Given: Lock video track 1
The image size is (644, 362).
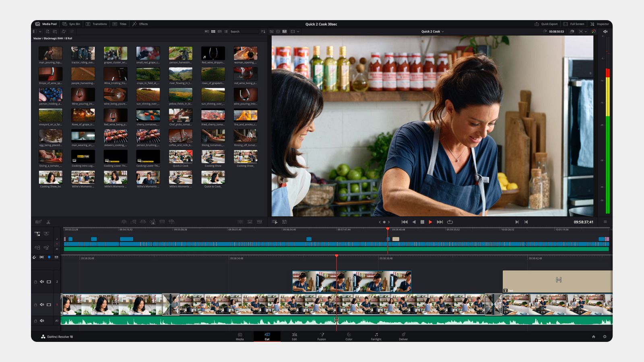Looking at the screenshot, I should (x=35, y=305).
